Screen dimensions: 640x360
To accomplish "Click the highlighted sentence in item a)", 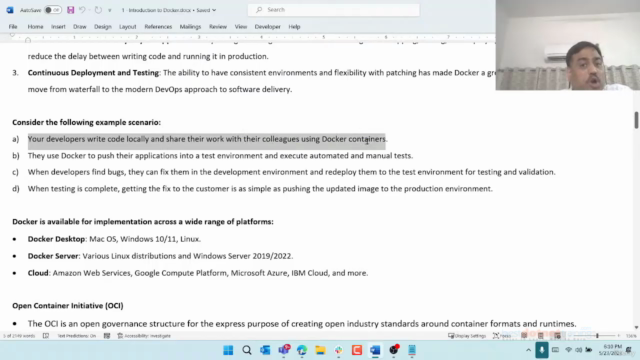I will click(x=207, y=139).
